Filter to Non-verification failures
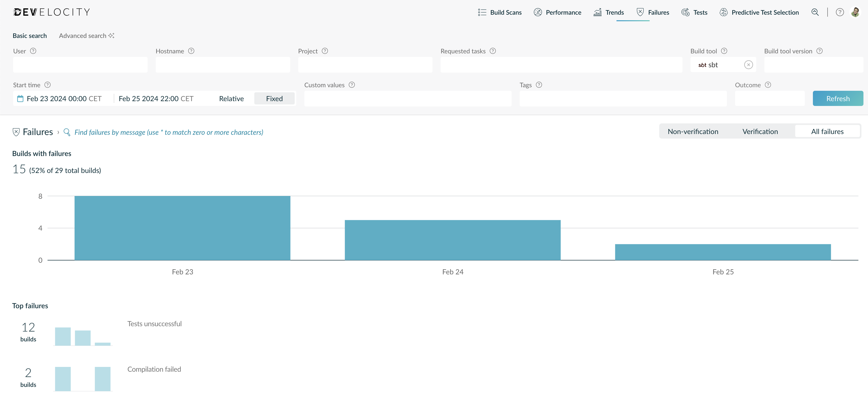868x397 pixels. tap(693, 131)
